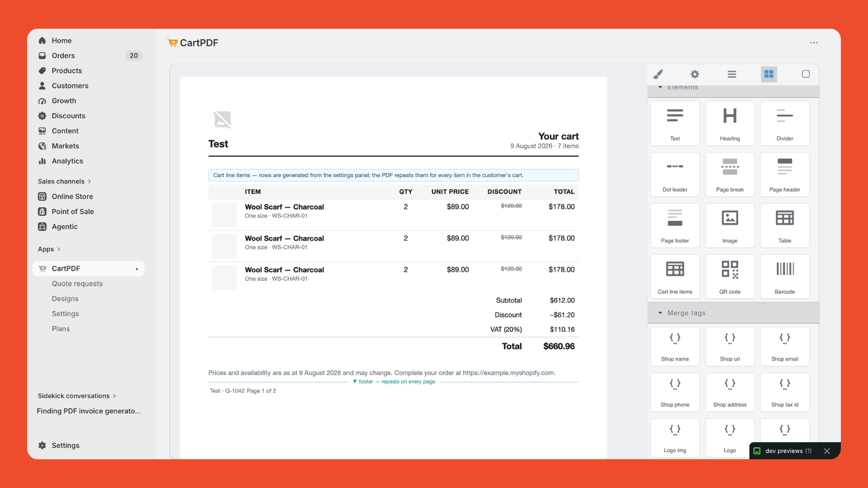Select the 'Your cart' heading text

point(558,136)
